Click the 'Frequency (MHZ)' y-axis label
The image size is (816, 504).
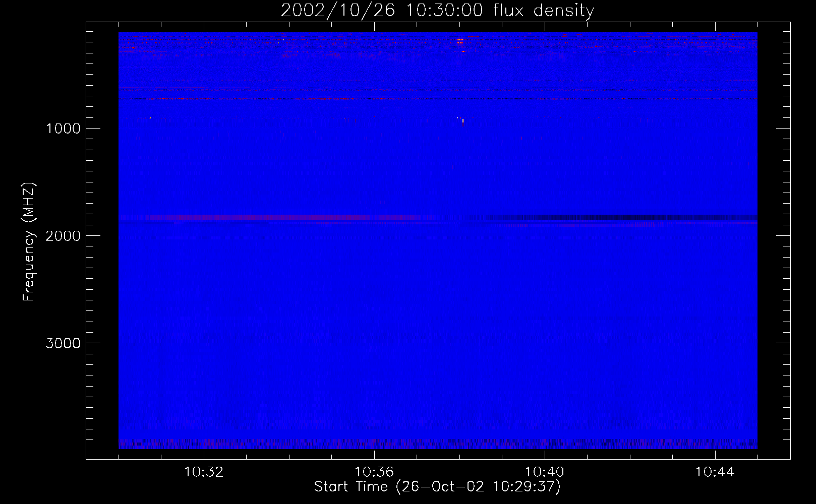click(x=29, y=242)
